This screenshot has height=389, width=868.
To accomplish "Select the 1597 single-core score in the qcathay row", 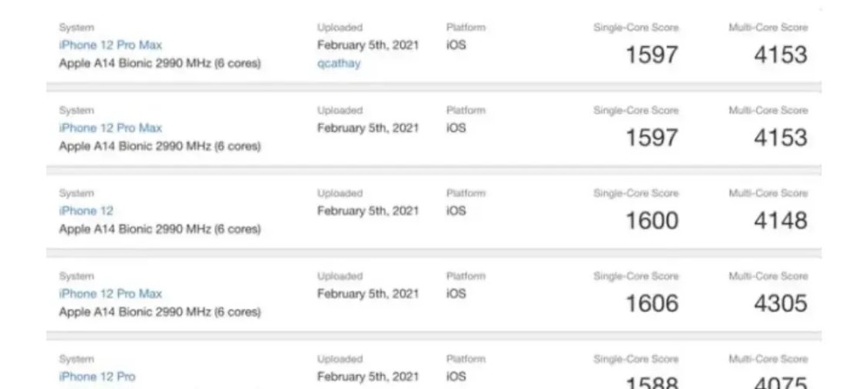I will pyautogui.click(x=652, y=55).
